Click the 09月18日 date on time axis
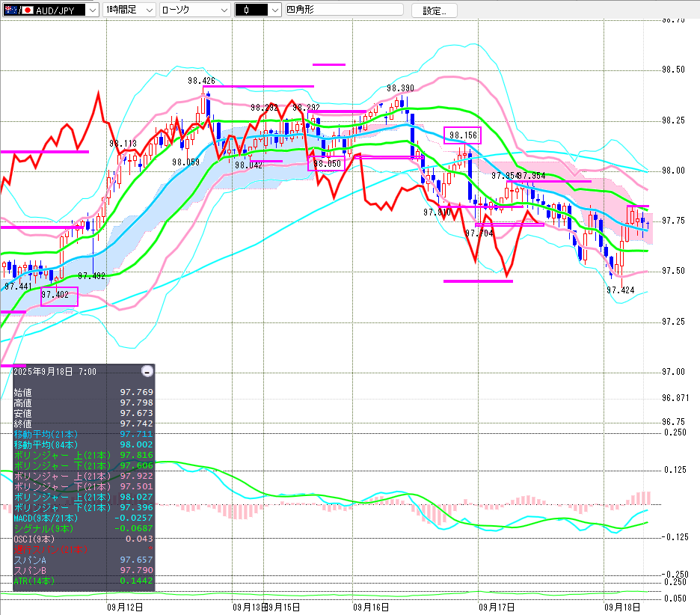Screen dimensions: 700x615 (x=618, y=607)
